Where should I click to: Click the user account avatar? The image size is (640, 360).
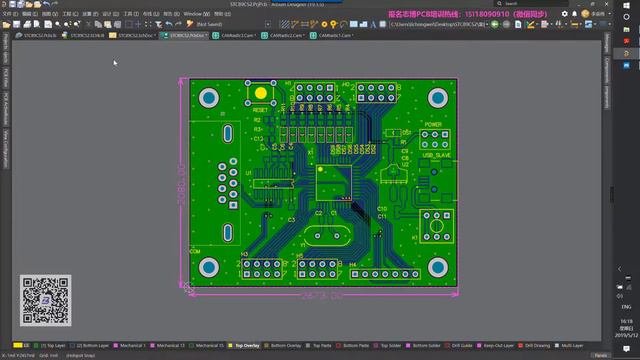[585, 13]
